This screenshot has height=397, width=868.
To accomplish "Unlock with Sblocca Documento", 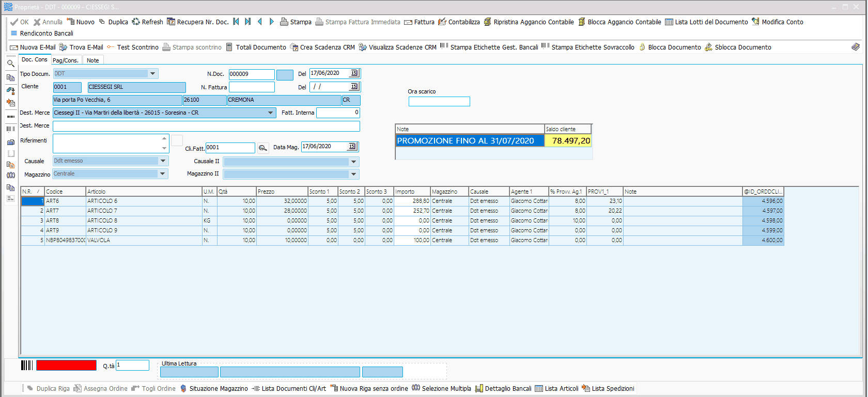I will (x=738, y=47).
